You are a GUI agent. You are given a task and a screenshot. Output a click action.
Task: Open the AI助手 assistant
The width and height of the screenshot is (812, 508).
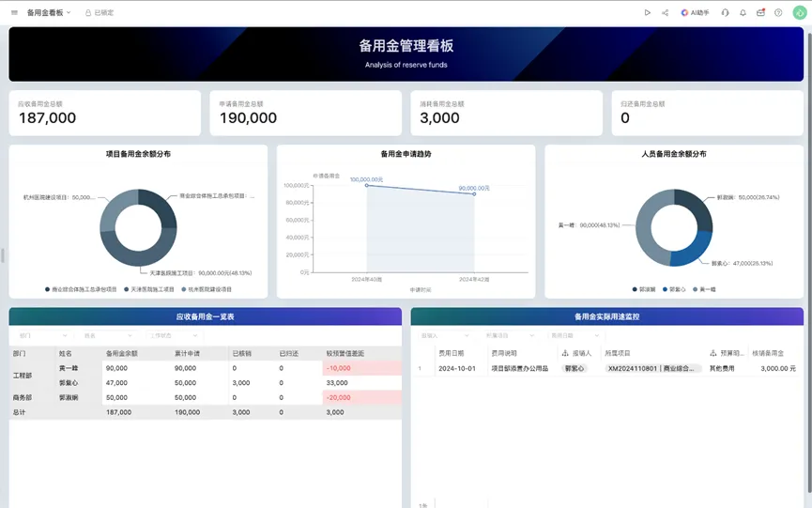click(x=695, y=12)
